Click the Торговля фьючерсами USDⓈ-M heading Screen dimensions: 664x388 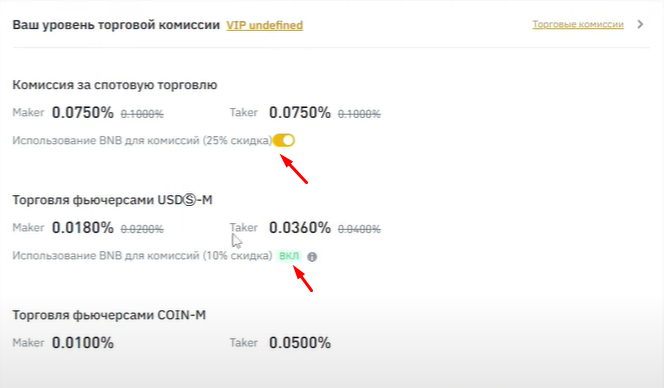click(112, 200)
